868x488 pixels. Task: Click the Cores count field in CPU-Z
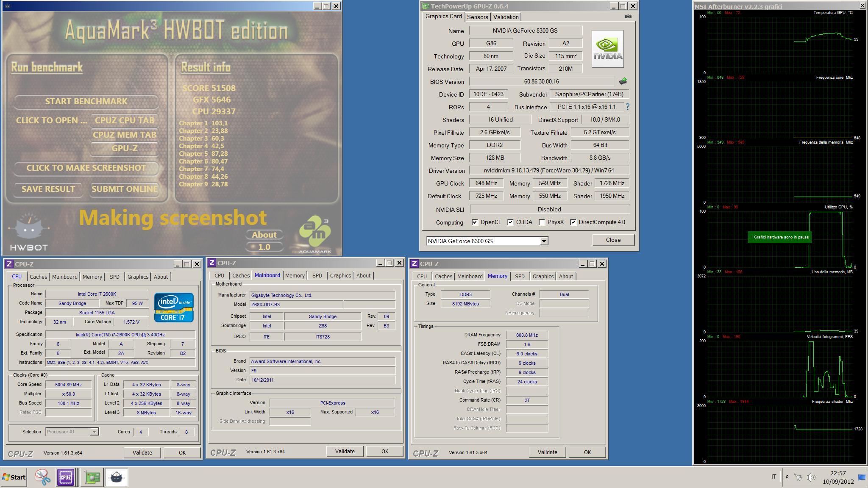pos(140,432)
